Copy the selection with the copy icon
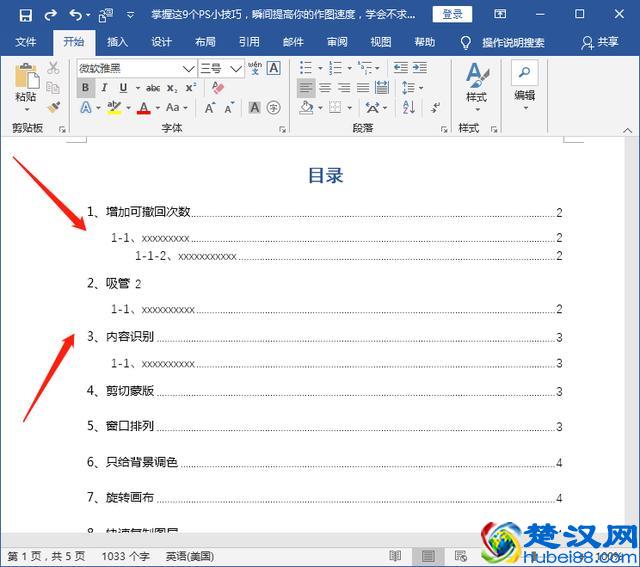 53,87
